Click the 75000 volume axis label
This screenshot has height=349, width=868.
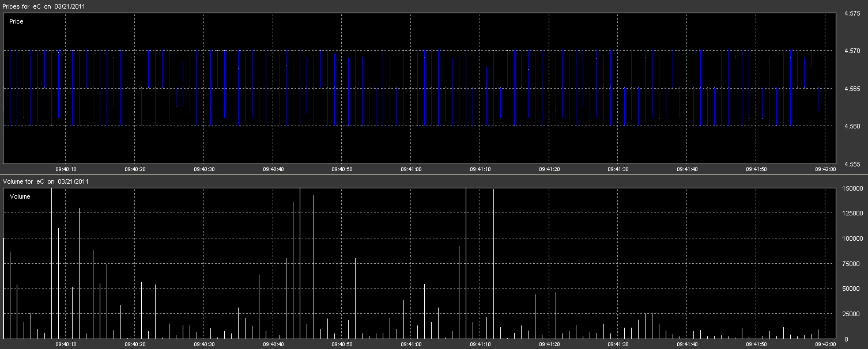(x=852, y=264)
